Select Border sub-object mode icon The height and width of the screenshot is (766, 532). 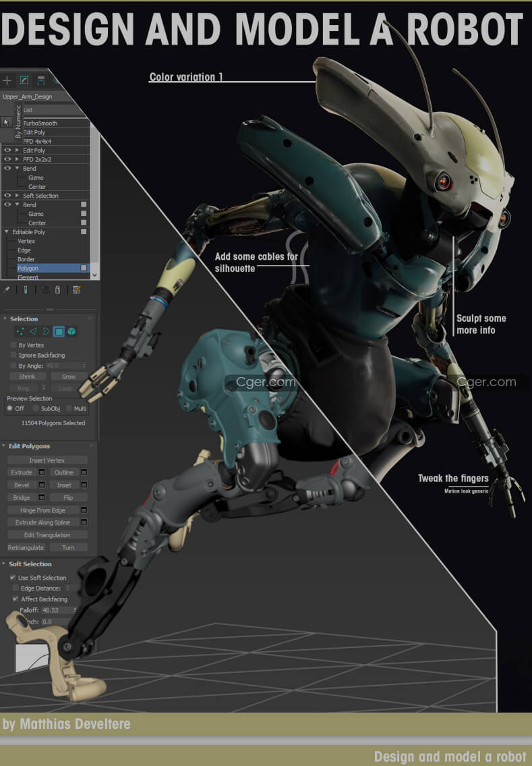(46, 331)
